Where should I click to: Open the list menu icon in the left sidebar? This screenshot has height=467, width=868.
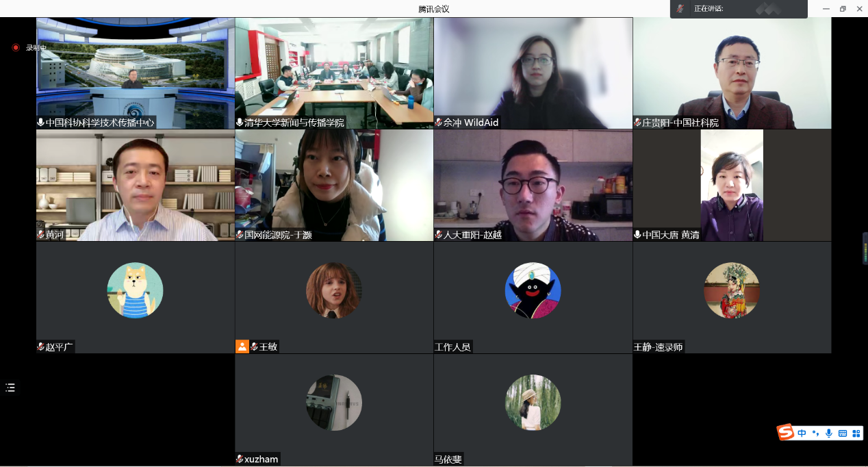click(10, 388)
